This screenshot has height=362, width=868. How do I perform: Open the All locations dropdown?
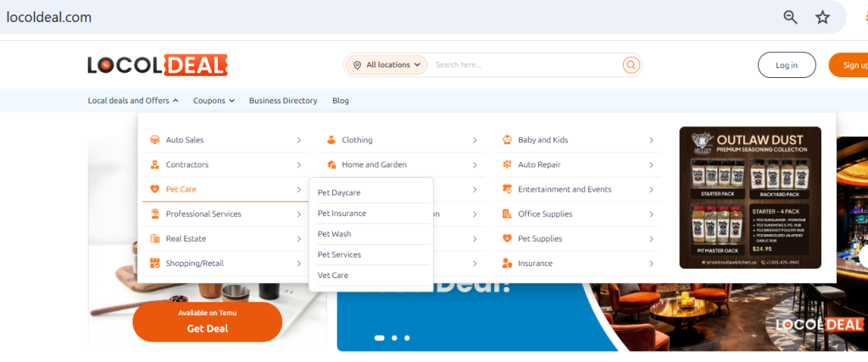click(x=387, y=65)
